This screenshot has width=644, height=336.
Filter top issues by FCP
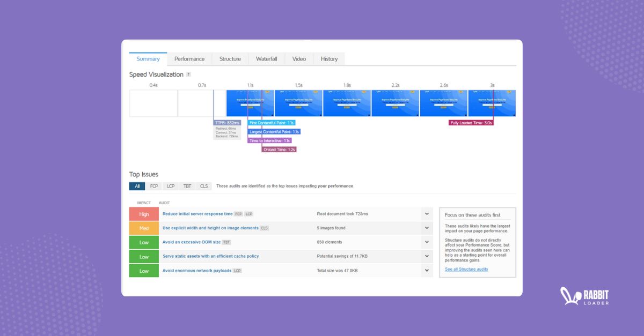(154, 186)
